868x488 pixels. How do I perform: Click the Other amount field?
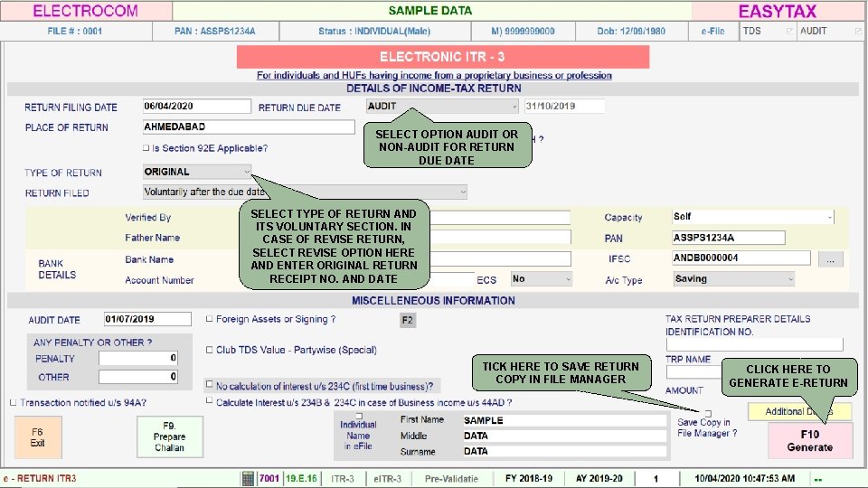pos(137,377)
